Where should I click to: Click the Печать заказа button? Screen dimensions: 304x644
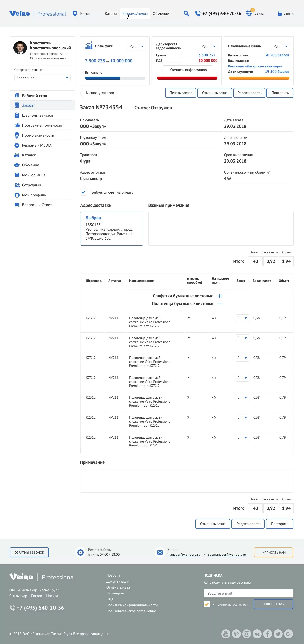tap(181, 93)
